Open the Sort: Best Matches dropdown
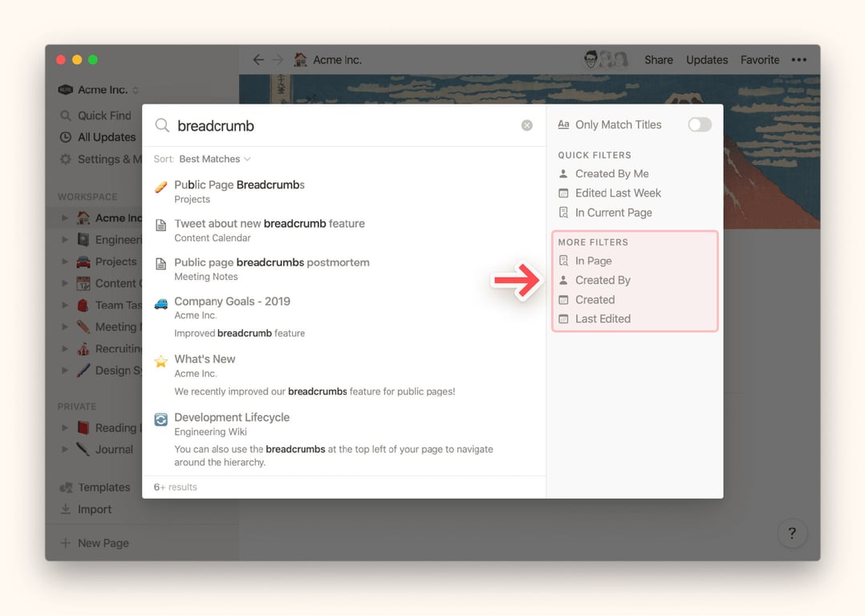This screenshot has width=865, height=616. click(x=214, y=159)
